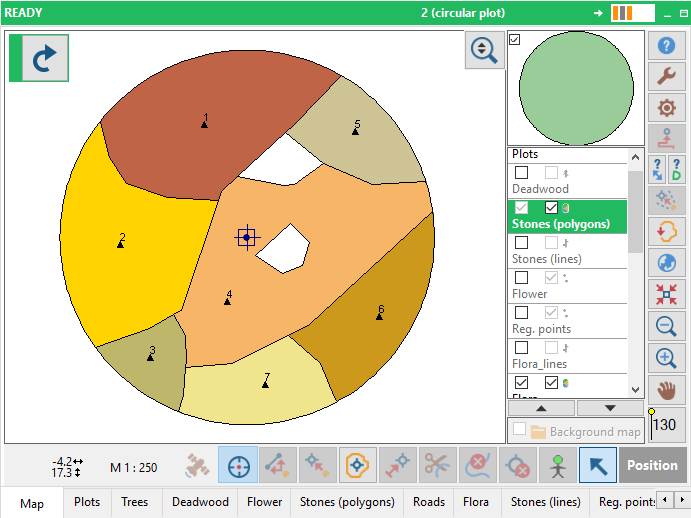
Task: Click the globe icon in right toolbar
Action: click(x=666, y=263)
